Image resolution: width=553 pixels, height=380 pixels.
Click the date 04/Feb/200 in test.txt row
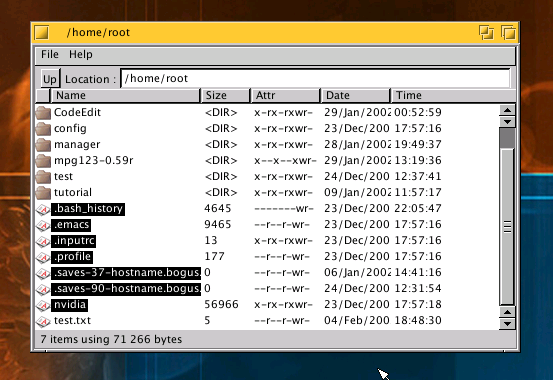pos(357,320)
